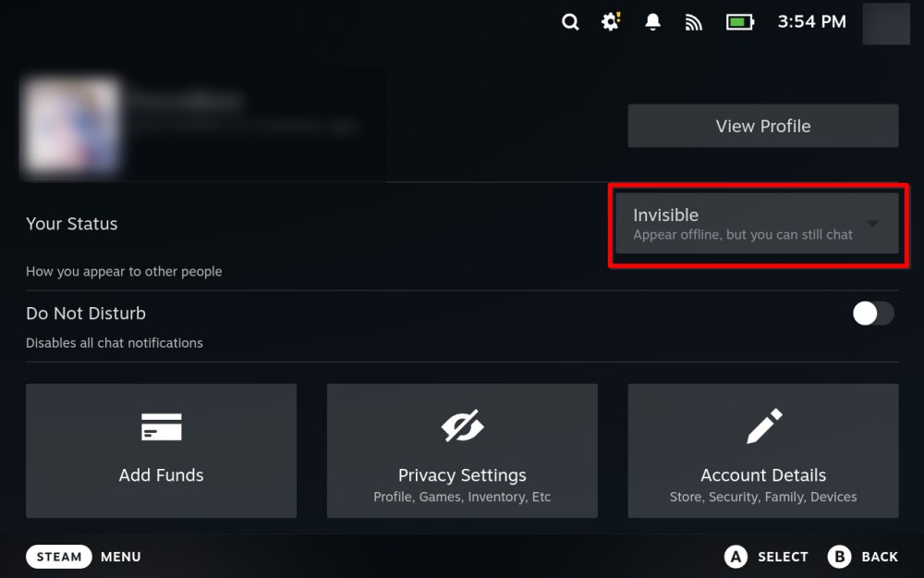
Task: Click the settings gear with notification dot
Action: tap(610, 21)
